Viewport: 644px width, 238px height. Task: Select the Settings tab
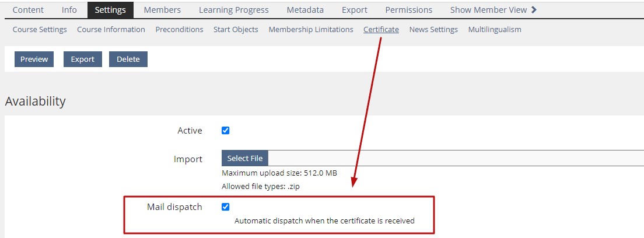click(x=110, y=10)
